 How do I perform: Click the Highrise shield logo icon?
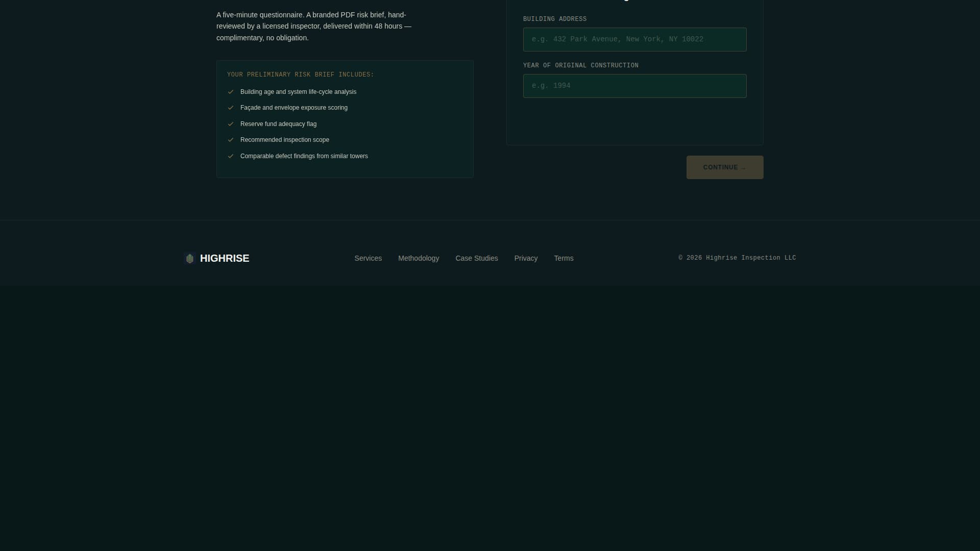coord(189,259)
